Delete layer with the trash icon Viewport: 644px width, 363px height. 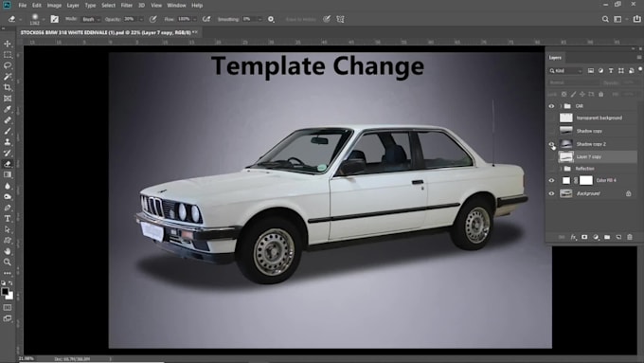point(630,237)
